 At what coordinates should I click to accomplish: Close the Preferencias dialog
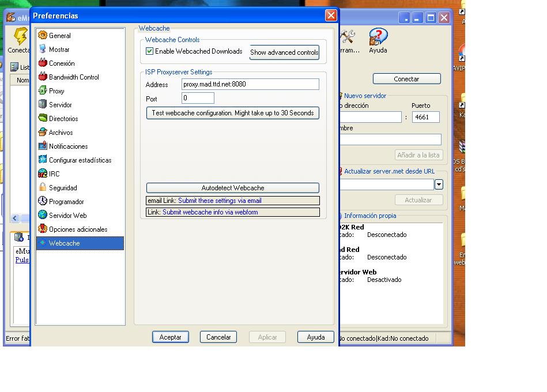coord(331,16)
